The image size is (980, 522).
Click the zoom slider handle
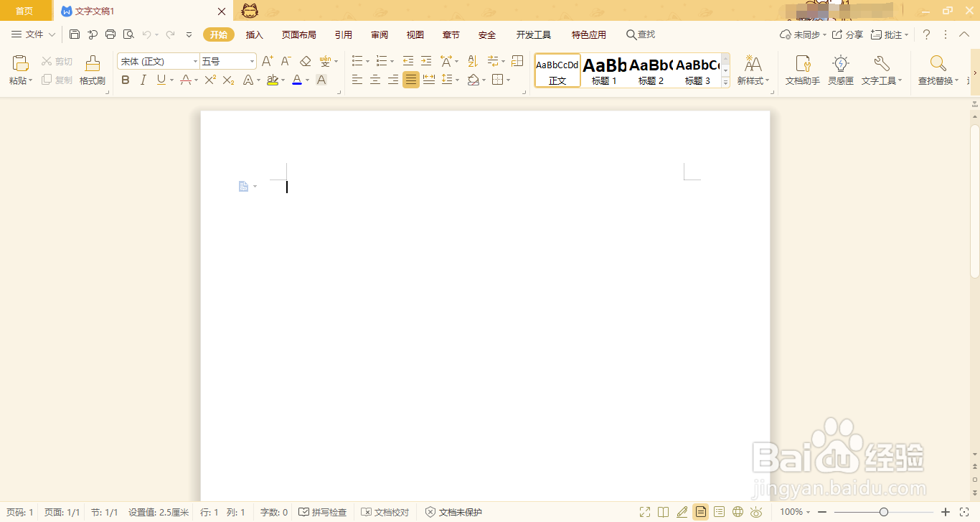pos(884,512)
